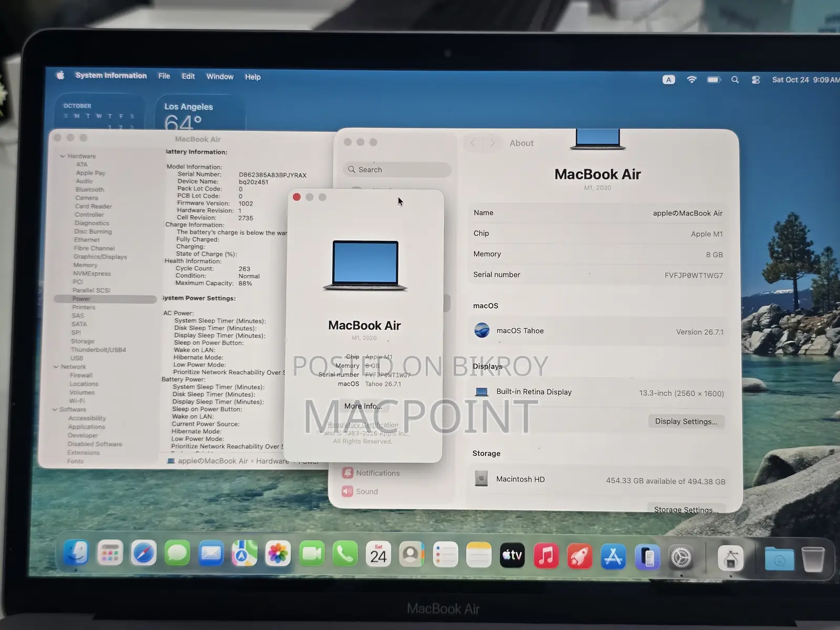840x630 pixels.
Task: Open System Settings gear in the dock
Action: click(681, 558)
